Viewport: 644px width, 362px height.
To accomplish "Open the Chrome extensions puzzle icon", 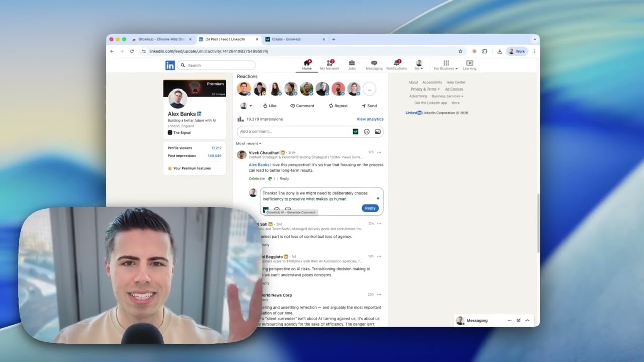I will coord(485,51).
